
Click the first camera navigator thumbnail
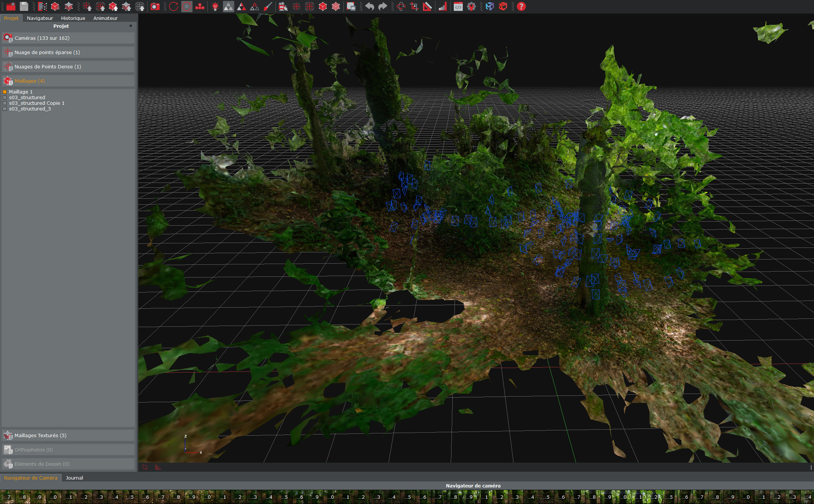tap(7, 496)
